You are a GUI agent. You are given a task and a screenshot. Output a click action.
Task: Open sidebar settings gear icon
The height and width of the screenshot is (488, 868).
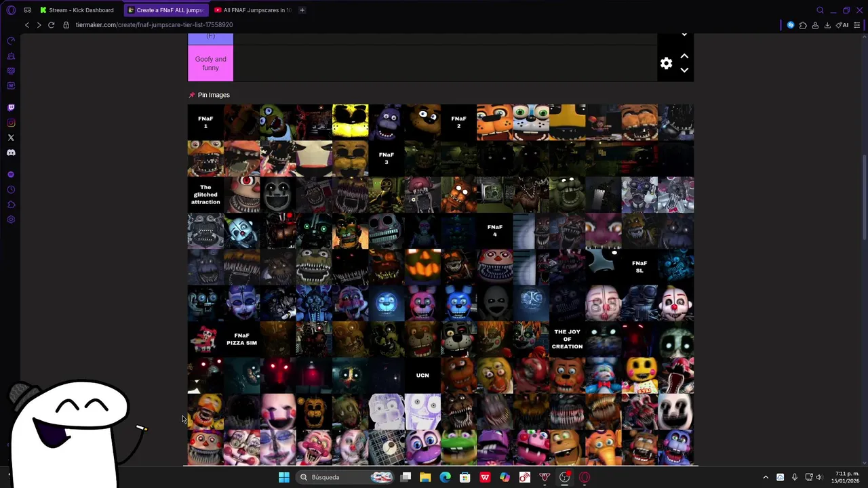(11, 220)
